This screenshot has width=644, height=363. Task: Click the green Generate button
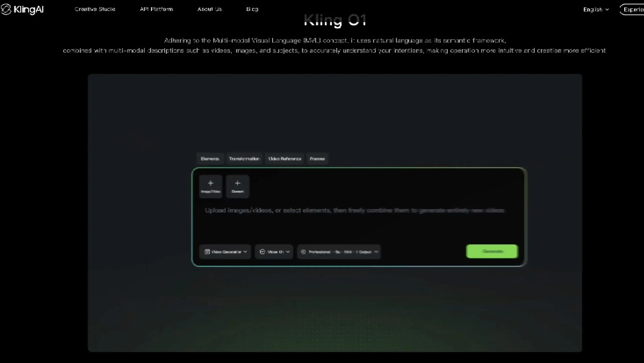tap(492, 251)
